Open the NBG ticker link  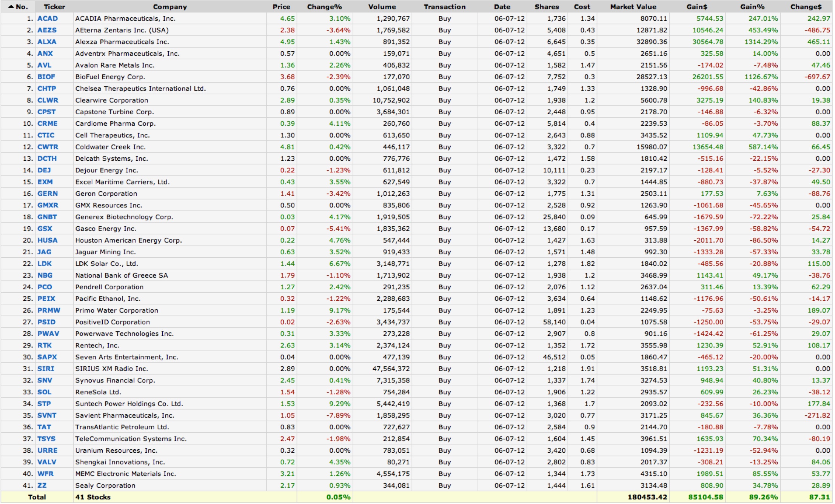(45, 276)
